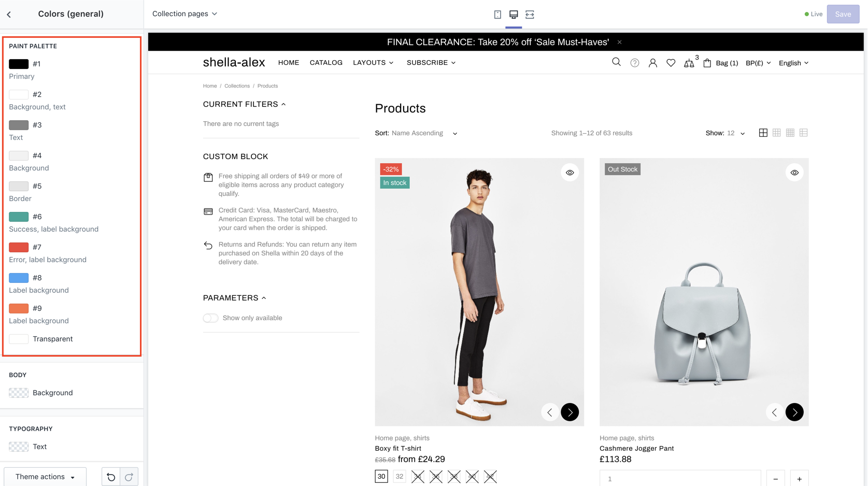Switch to fullscreen width preview icon
Image resolution: width=868 pixels, height=486 pixels.
point(530,15)
